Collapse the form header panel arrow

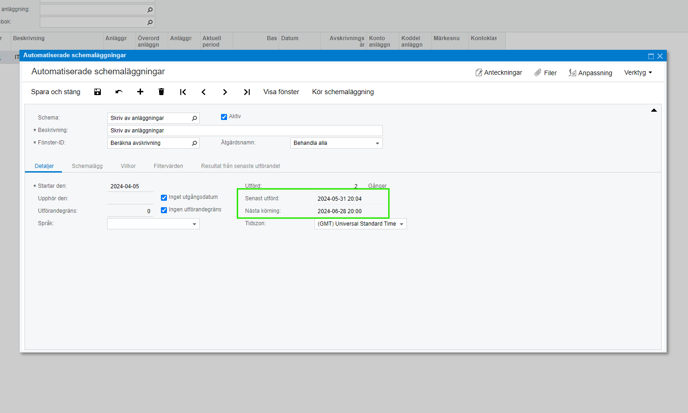coord(654,111)
